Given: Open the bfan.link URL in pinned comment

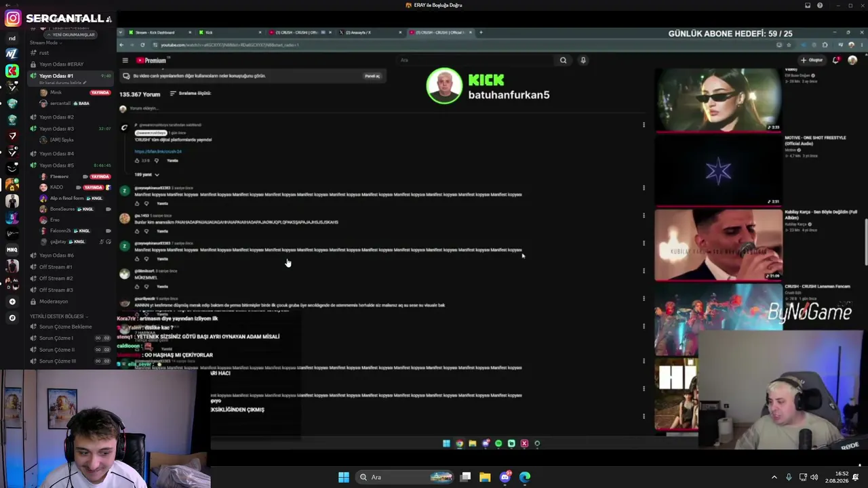Looking at the screenshot, I should point(158,152).
